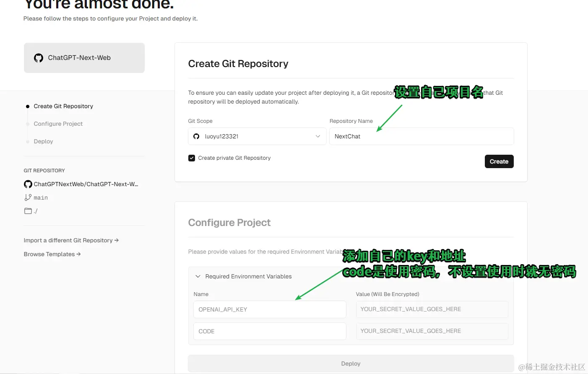The image size is (588, 374).
Task: Open ChatGPTNextWeb/ChatGPT-Next-W... repository link
Action: pos(86,184)
